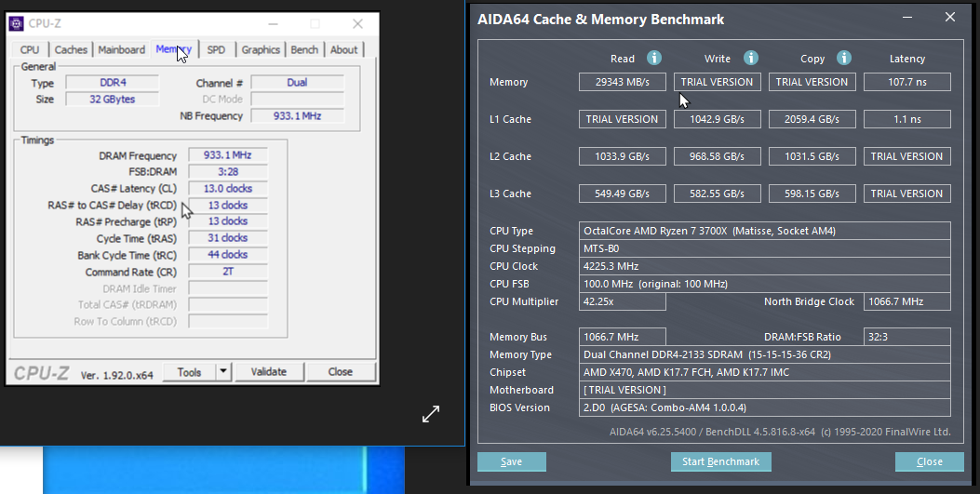Screen dimensions: 980x494
Task: Minimize the AIDA64 benchmark window
Action: coord(907,18)
